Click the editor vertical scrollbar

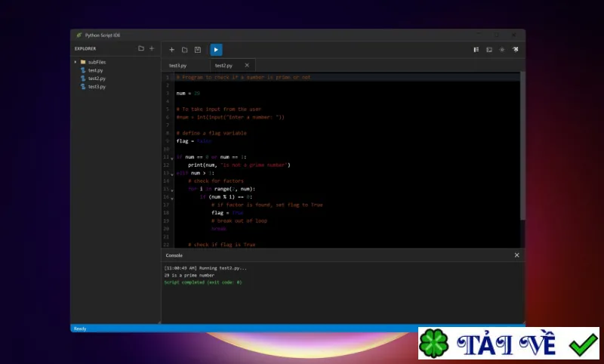point(522,146)
